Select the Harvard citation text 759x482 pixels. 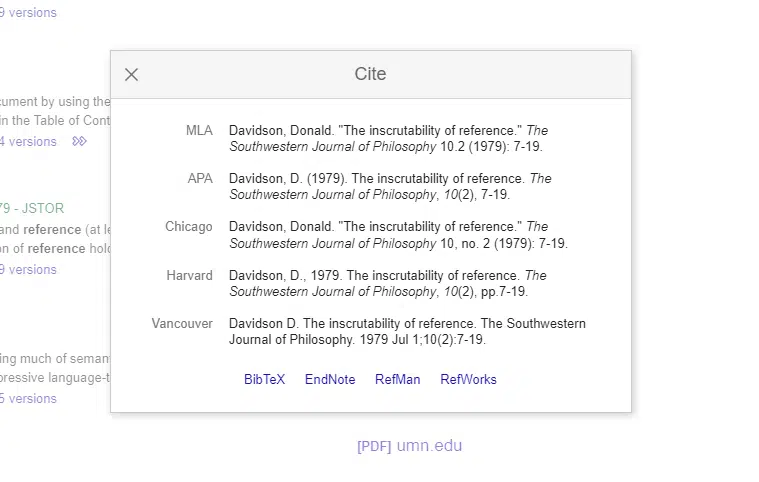click(388, 283)
